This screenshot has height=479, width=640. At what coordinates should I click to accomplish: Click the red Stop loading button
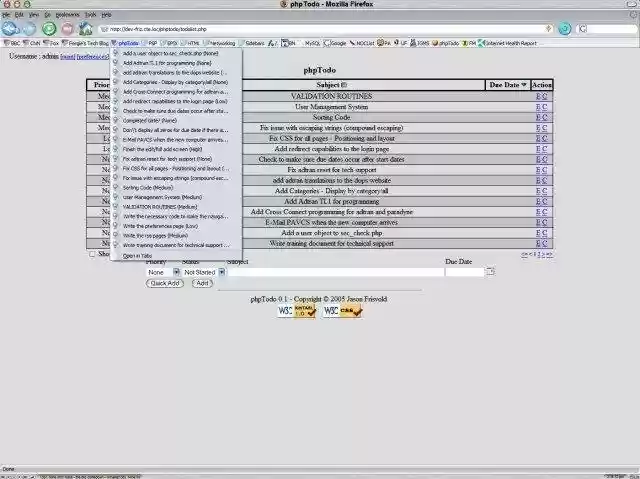(67, 29)
